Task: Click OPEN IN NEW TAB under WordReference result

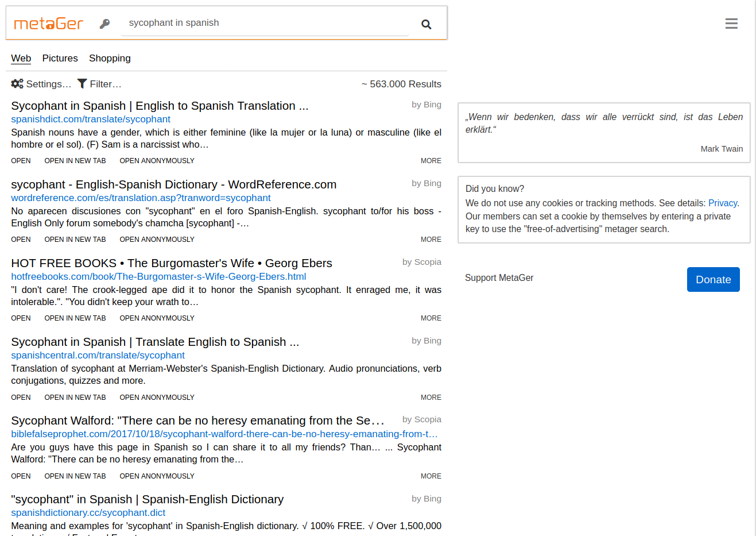Action: [75, 240]
